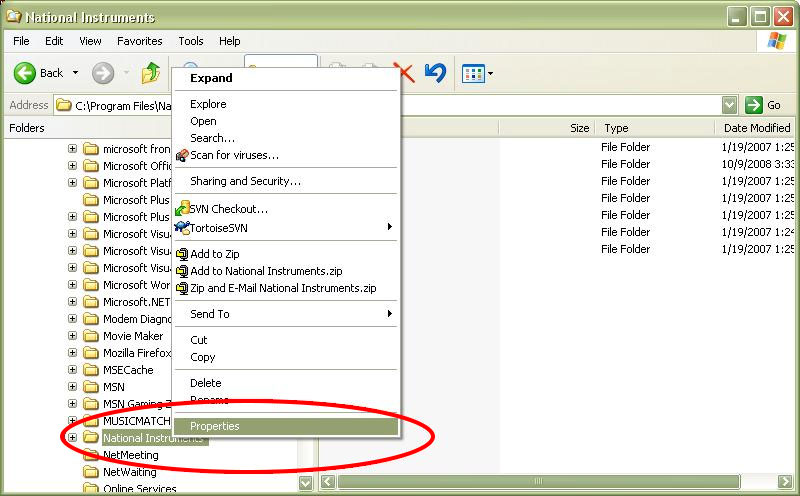Click the TortoiseSVN turtle icon
The image size is (800, 496).
click(182, 228)
